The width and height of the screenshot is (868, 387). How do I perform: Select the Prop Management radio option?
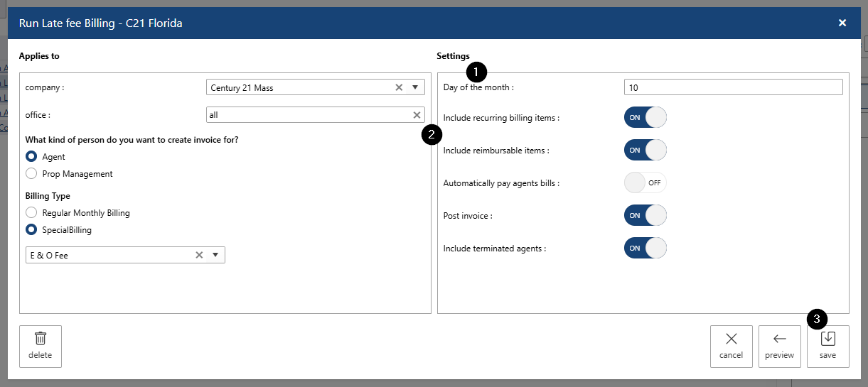tap(31, 174)
